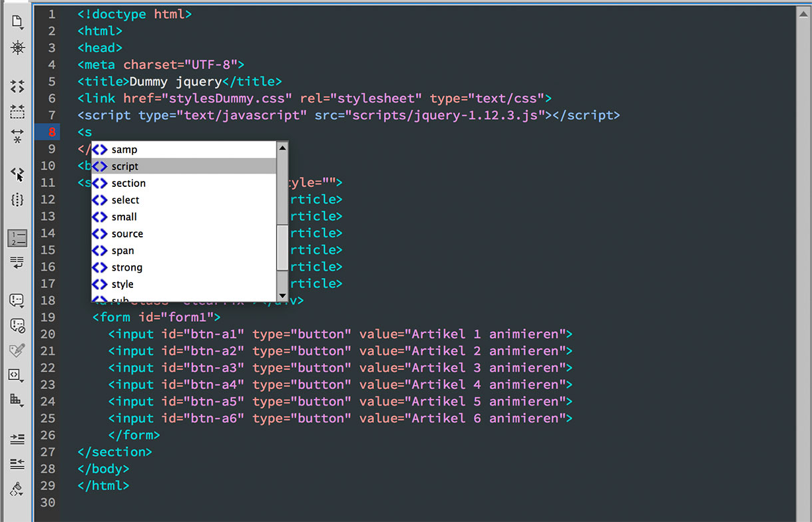Place cursor after '<s' on line 8

coord(93,132)
